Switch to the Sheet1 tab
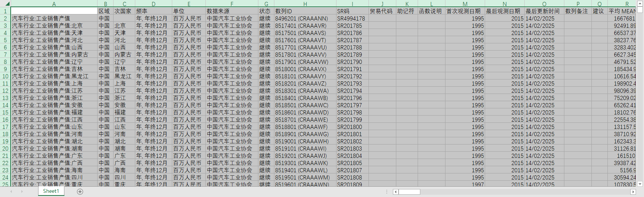 [51, 191]
